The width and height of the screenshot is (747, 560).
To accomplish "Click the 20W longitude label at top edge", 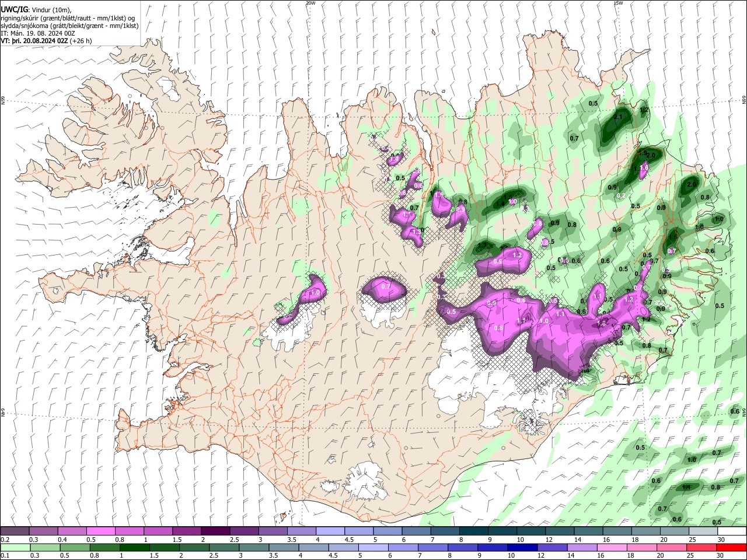I will [x=310, y=3].
